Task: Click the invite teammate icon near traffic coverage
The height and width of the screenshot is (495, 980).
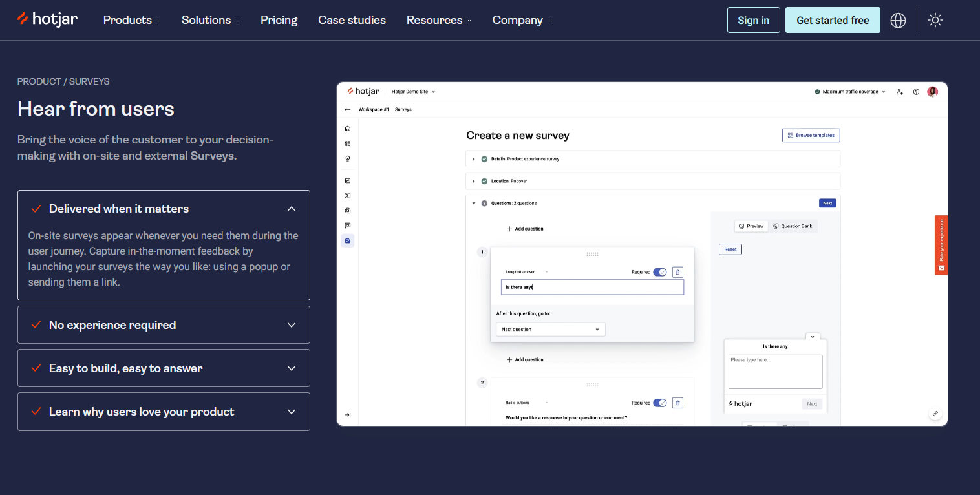Action: (x=900, y=91)
